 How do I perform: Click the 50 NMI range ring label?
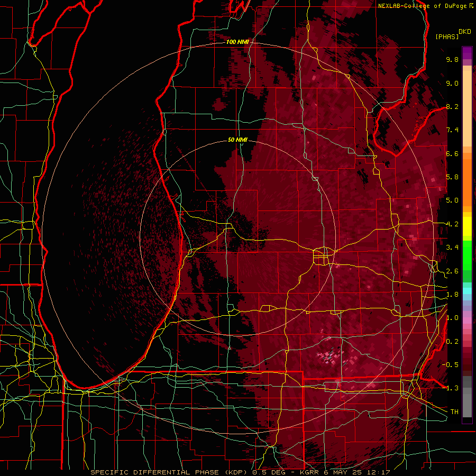tap(237, 140)
